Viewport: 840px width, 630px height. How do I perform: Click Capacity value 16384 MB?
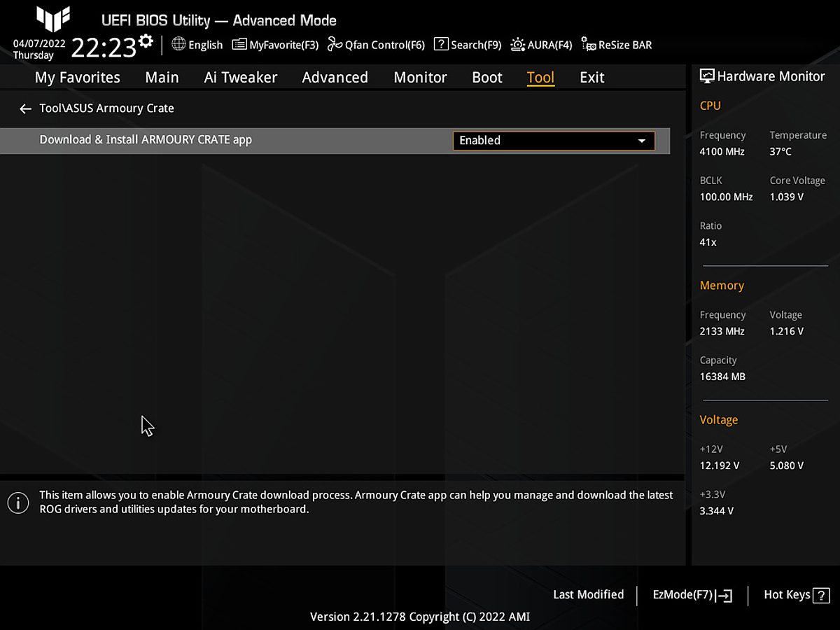(x=722, y=377)
